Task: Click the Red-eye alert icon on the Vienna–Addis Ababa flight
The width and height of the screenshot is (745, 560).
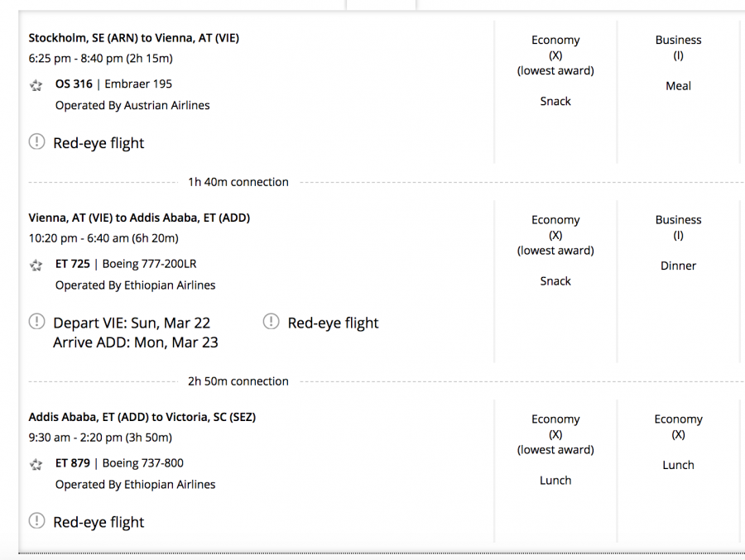Action: 271,322
